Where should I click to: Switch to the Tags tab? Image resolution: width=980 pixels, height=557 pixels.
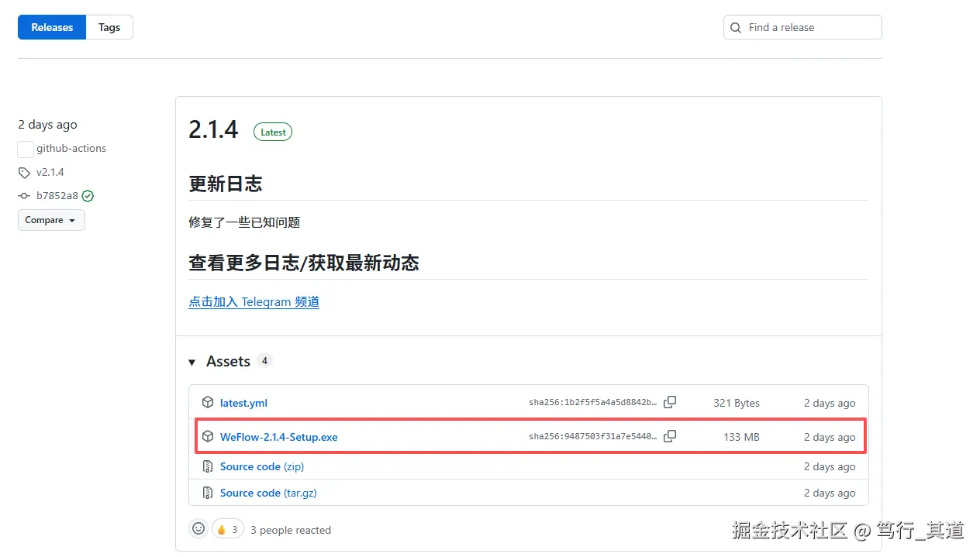click(x=109, y=27)
